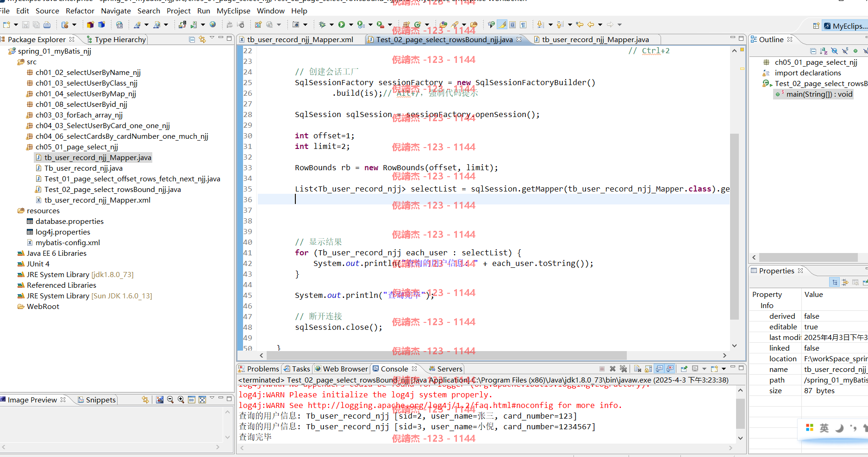Click the capture screenshot camera icon

[295, 25]
